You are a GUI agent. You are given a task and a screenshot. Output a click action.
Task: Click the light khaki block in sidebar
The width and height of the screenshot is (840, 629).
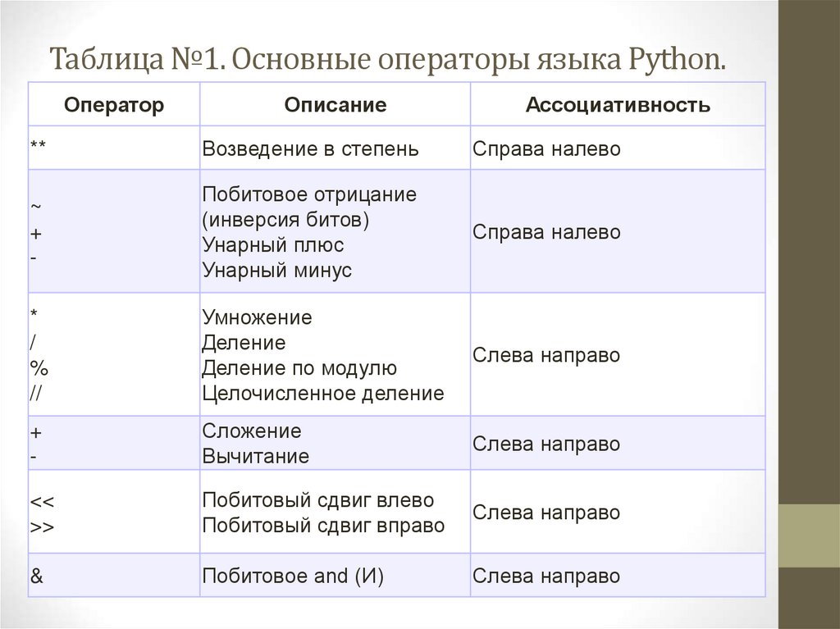coord(809,536)
